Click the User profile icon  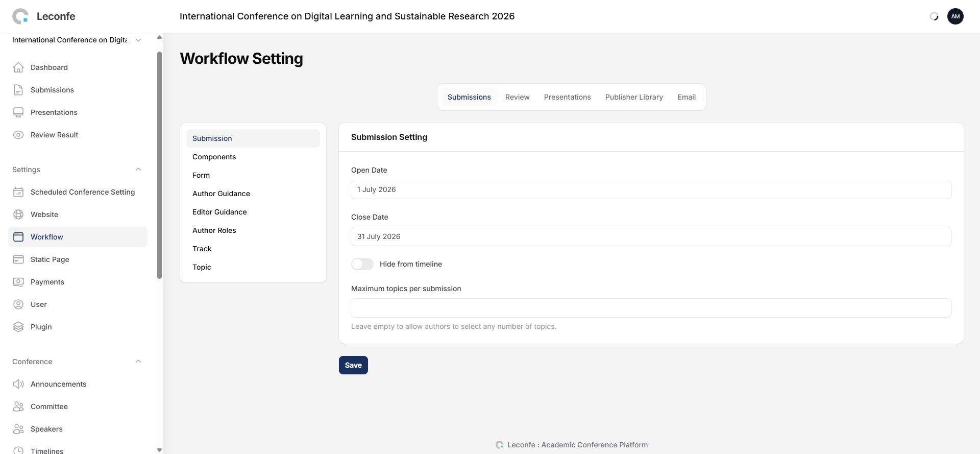18,304
